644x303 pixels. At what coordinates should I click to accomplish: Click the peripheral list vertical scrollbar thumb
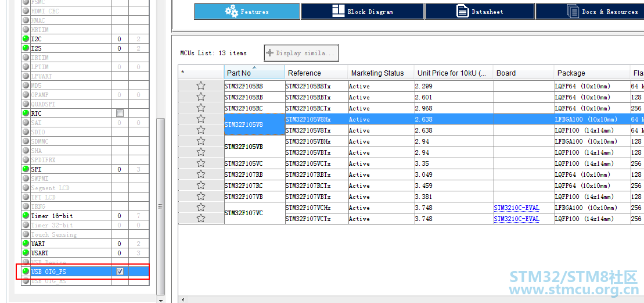click(x=161, y=206)
